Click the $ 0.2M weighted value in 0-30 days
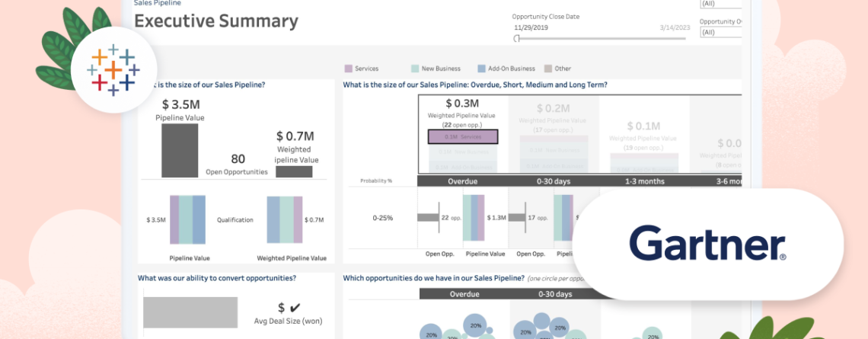The height and width of the screenshot is (339, 868). coord(553,108)
